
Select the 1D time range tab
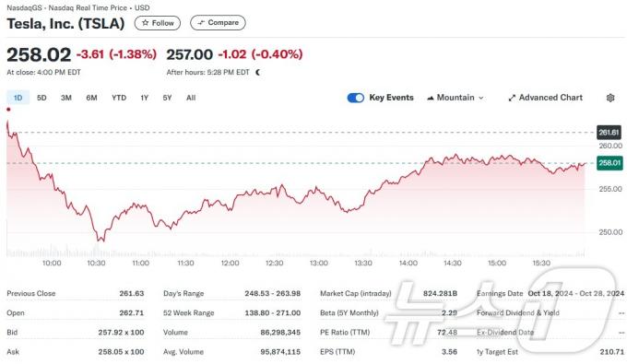(18, 98)
